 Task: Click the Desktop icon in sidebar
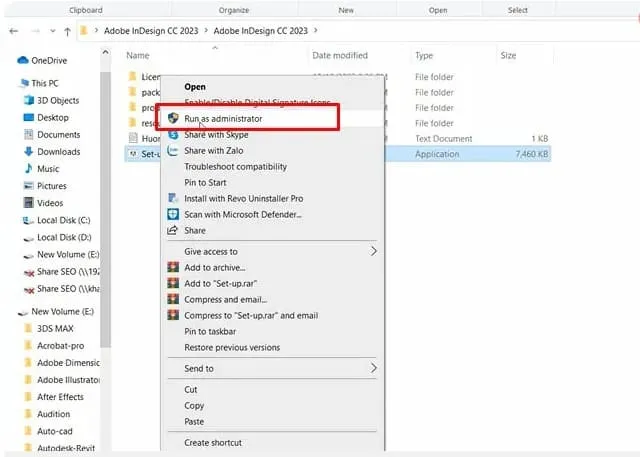coord(29,118)
